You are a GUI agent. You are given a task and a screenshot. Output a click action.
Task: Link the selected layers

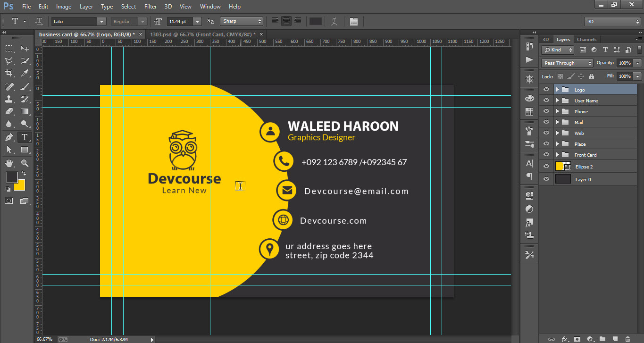551,339
